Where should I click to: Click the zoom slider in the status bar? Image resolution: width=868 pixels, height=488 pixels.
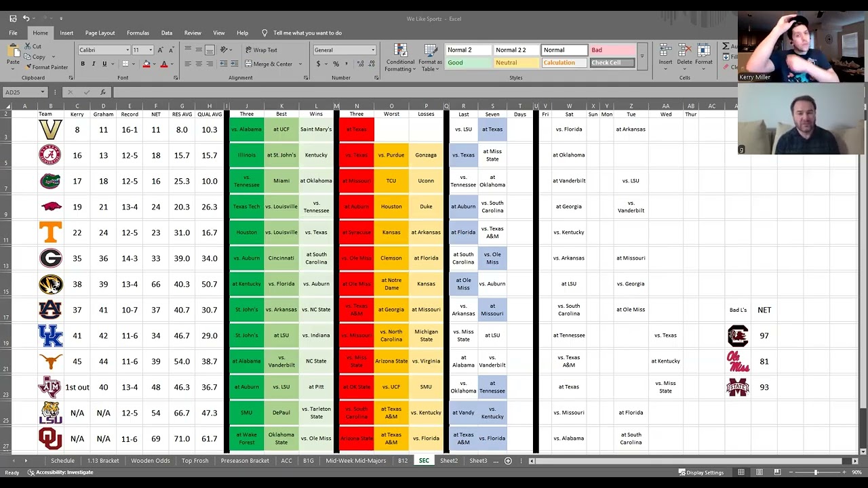pyautogui.click(x=816, y=472)
